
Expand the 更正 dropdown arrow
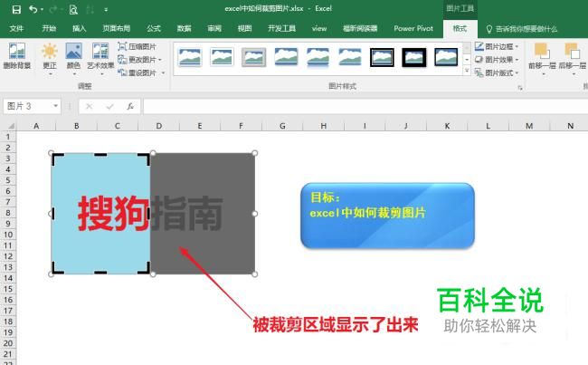coord(50,74)
